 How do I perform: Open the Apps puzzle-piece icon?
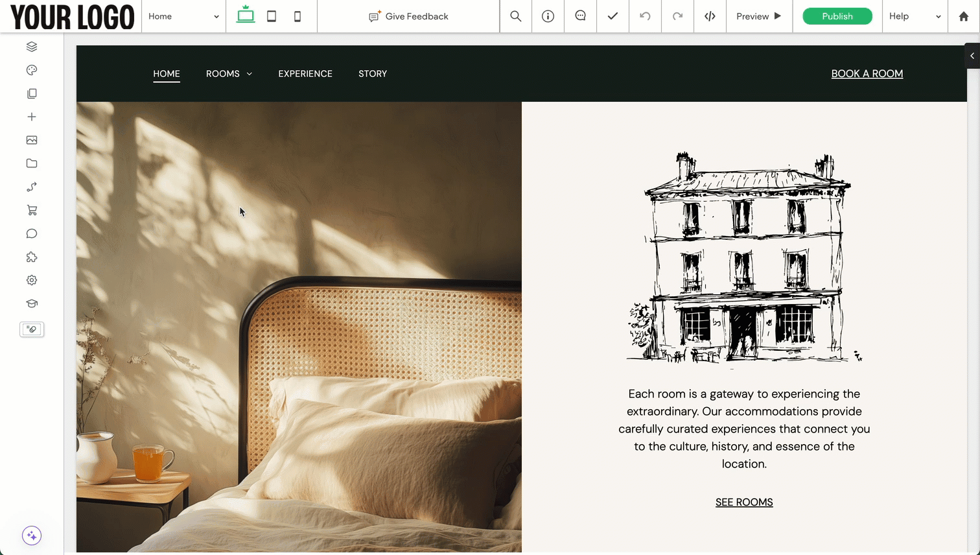32,257
